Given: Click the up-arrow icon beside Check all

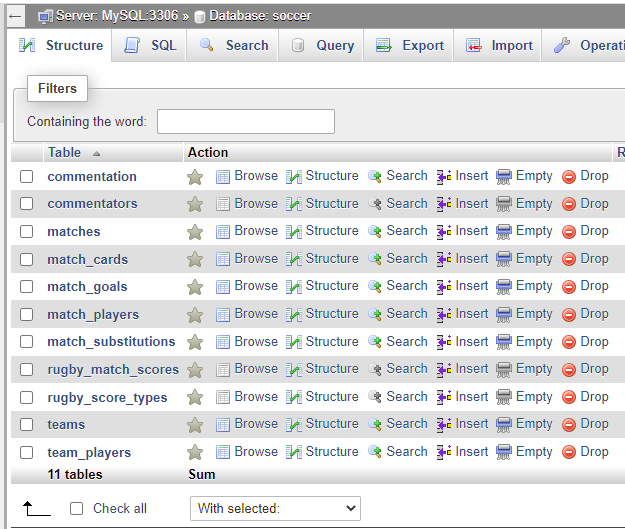Looking at the screenshot, I should (37, 508).
